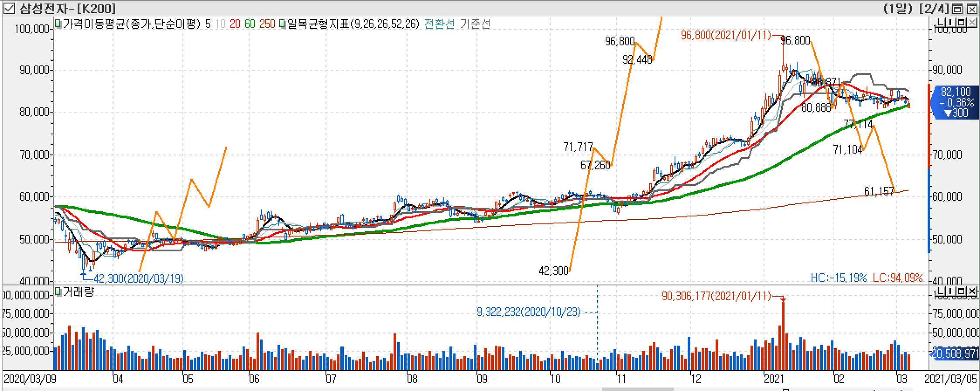Click the 11 month marker on time axis
980x391 pixels.
(621, 378)
